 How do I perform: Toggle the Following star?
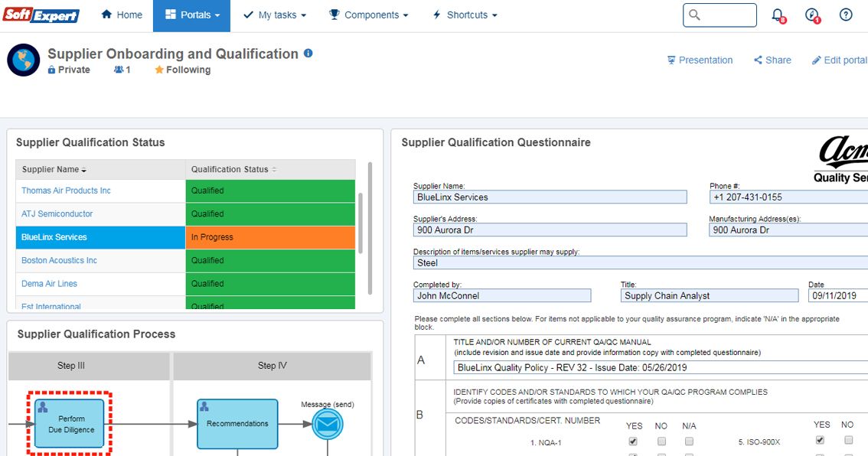[x=183, y=70]
